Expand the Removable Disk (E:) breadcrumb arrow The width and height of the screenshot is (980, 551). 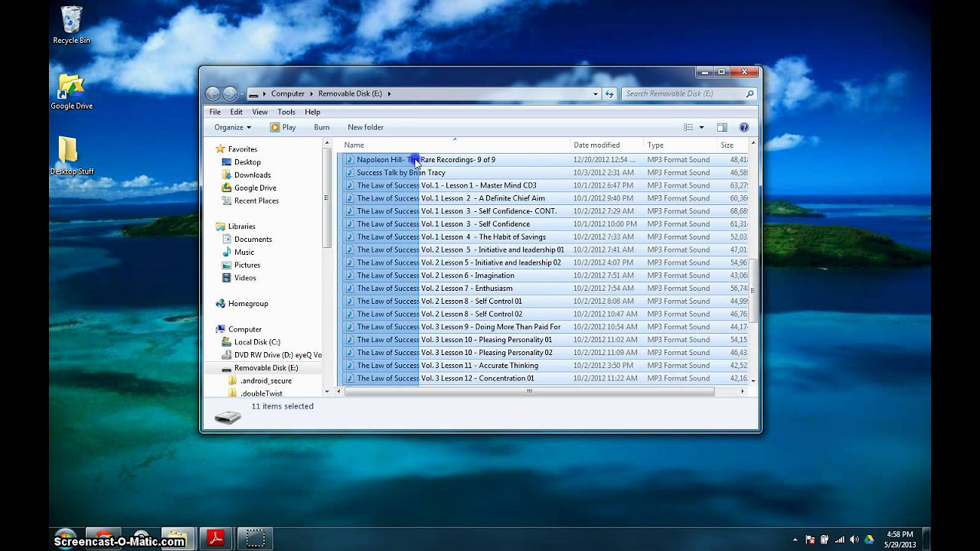(x=389, y=93)
